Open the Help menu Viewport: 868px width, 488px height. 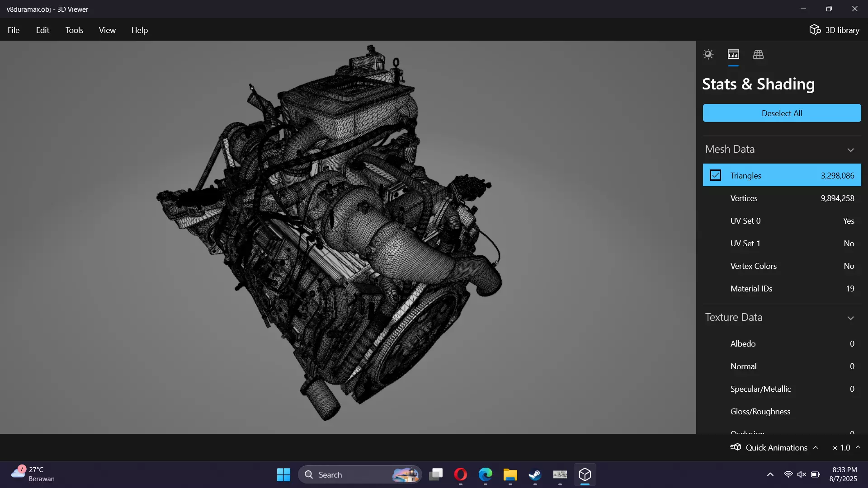[140, 30]
